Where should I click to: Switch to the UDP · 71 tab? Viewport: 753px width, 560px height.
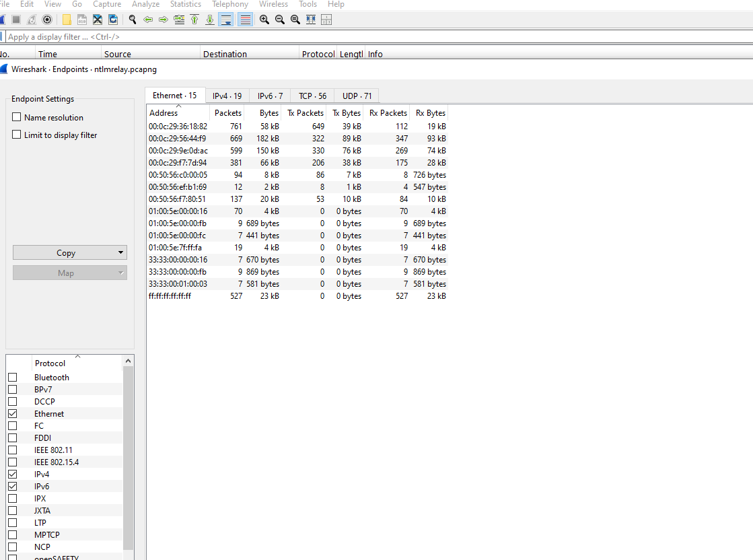(357, 96)
